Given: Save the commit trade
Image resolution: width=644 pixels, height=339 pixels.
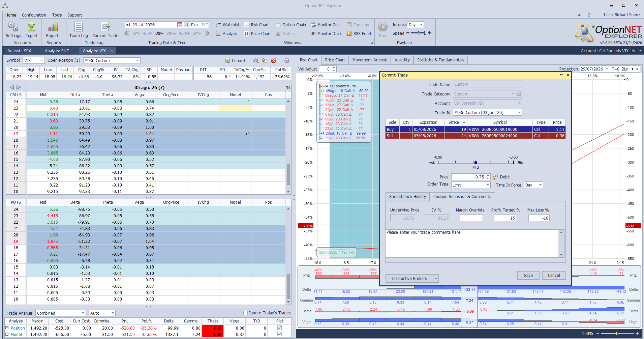Looking at the screenshot, I should (x=528, y=275).
